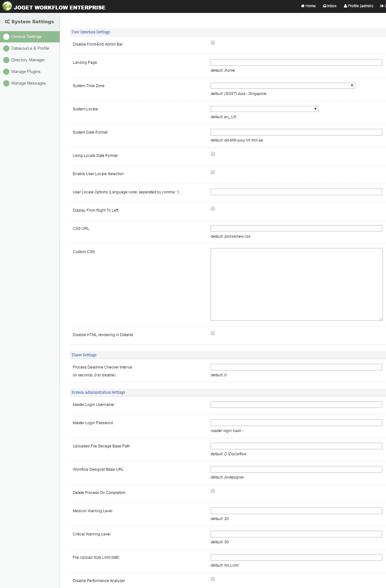Toggle Using Locale Date Format checkbox

click(x=213, y=154)
